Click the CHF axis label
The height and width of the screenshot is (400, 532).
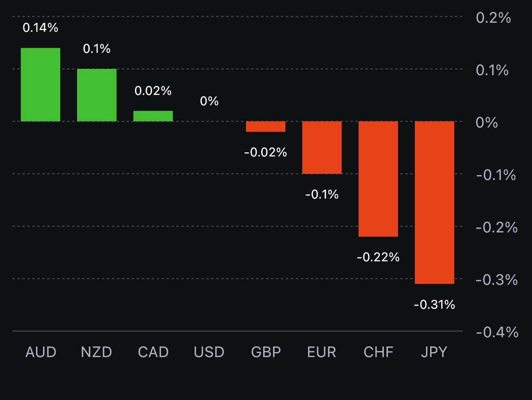click(x=378, y=352)
